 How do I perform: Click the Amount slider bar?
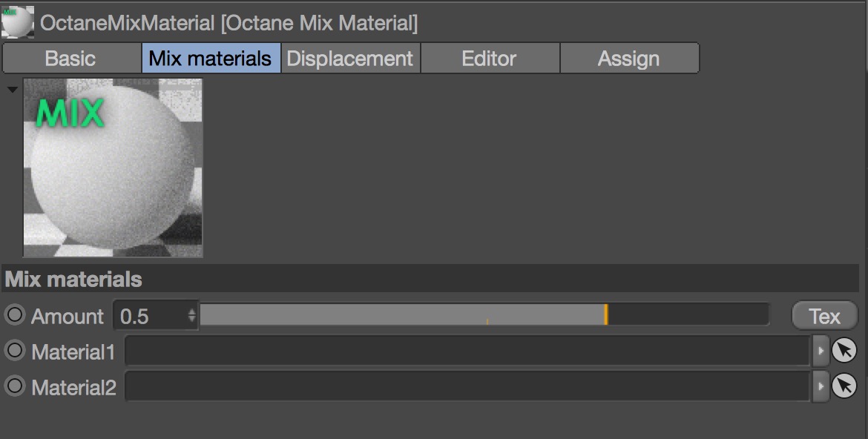[484, 315]
